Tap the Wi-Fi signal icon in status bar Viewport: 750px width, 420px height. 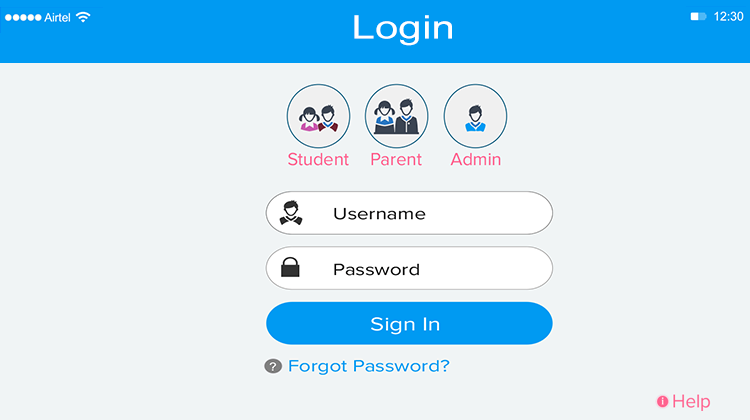(83, 17)
